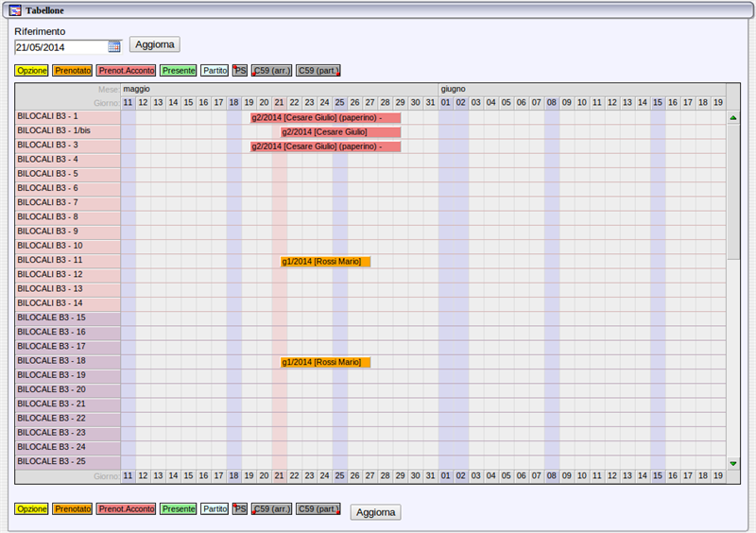Click the top orange Prenotato legend swatch
Image resolution: width=756 pixels, height=533 pixels.
(x=73, y=70)
